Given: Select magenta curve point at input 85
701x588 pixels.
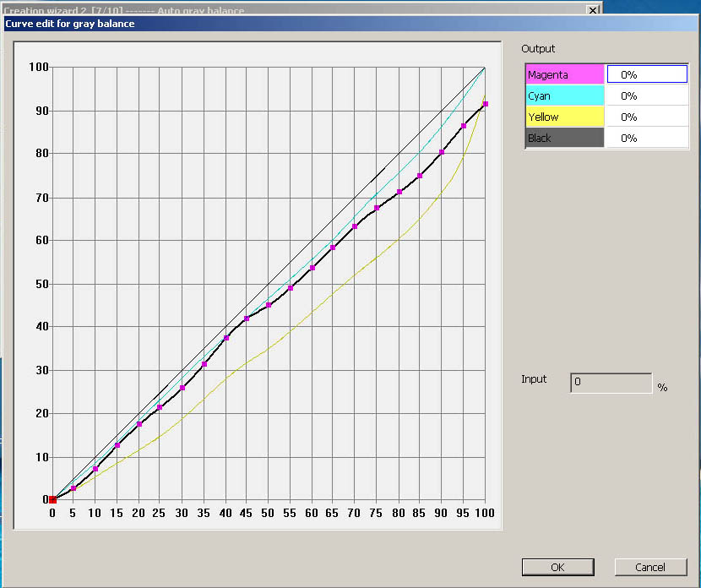Looking at the screenshot, I should tap(420, 176).
